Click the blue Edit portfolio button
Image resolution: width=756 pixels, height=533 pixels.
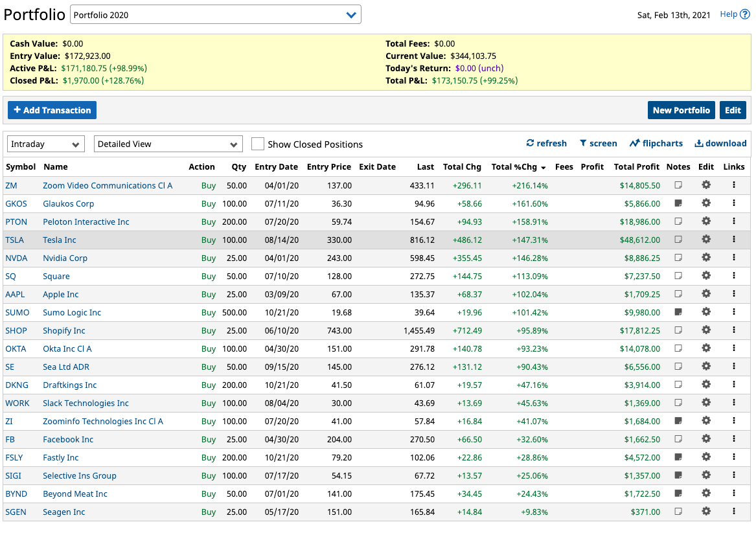click(x=733, y=110)
